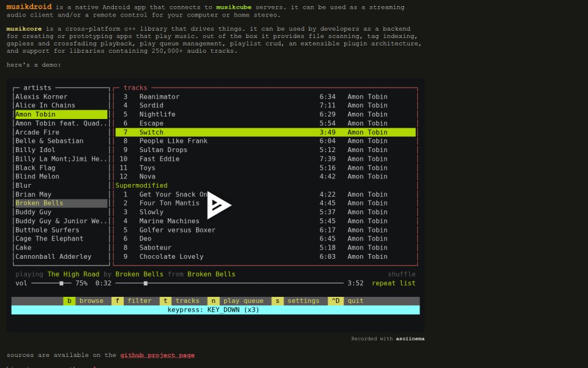The height and width of the screenshot is (368, 588).
Task: Click the 75% volume value
Action: coord(81,283)
